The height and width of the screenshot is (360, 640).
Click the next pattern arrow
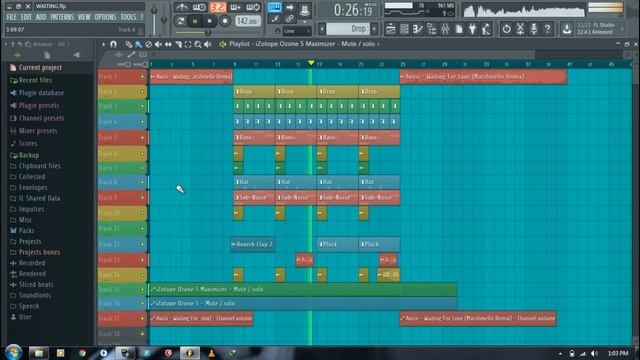pyautogui.click(x=374, y=29)
